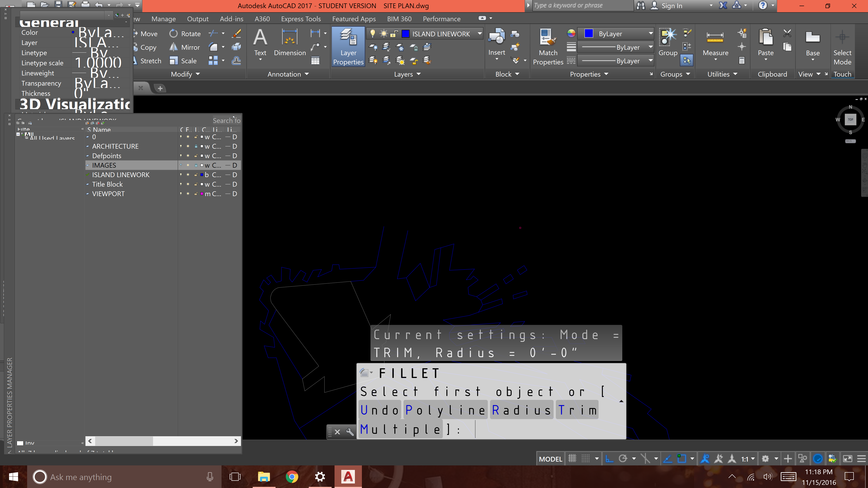Screen dimensions: 868x488
Task: Toggle grid display in status bar
Action: coord(572,459)
